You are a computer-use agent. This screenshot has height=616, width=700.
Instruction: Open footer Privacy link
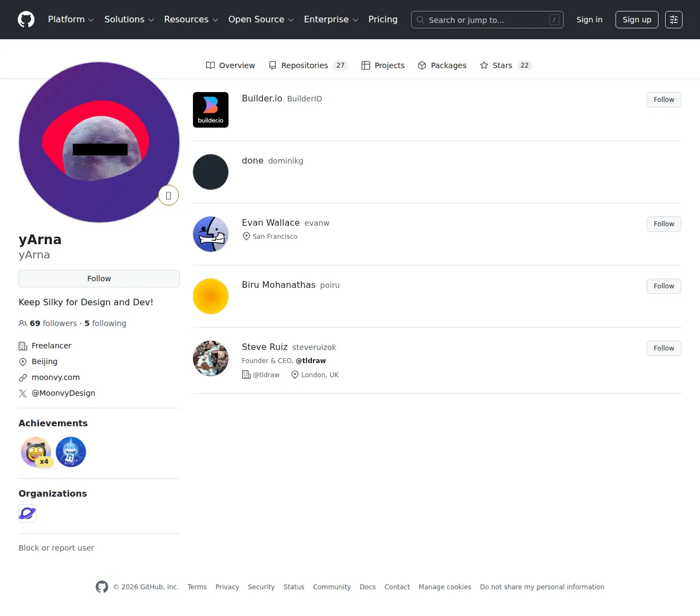(227, 587)
